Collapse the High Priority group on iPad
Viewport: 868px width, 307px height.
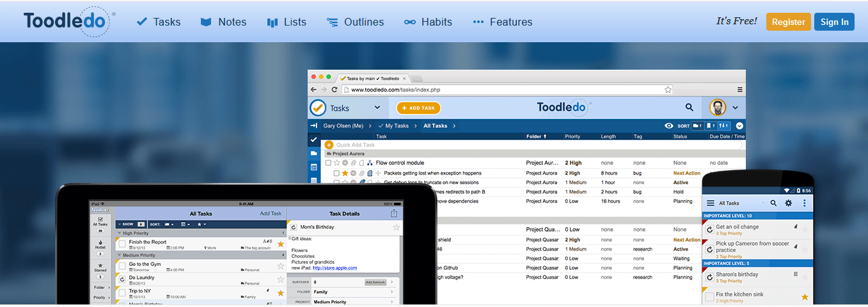[x=118, y=233]
